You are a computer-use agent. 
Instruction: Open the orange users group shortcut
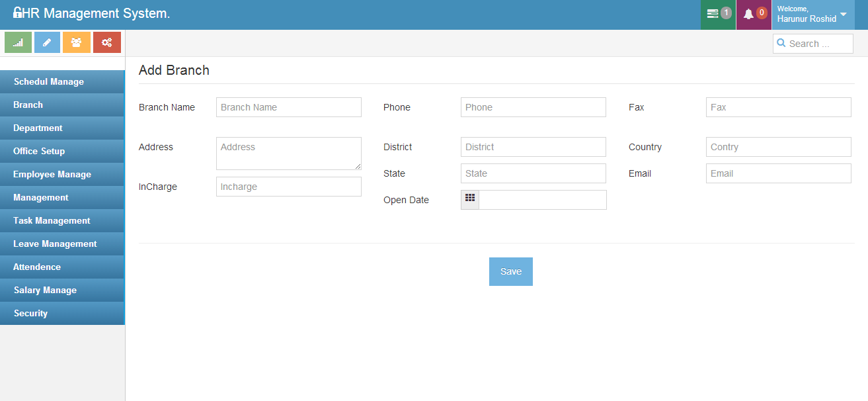point(77,42)
